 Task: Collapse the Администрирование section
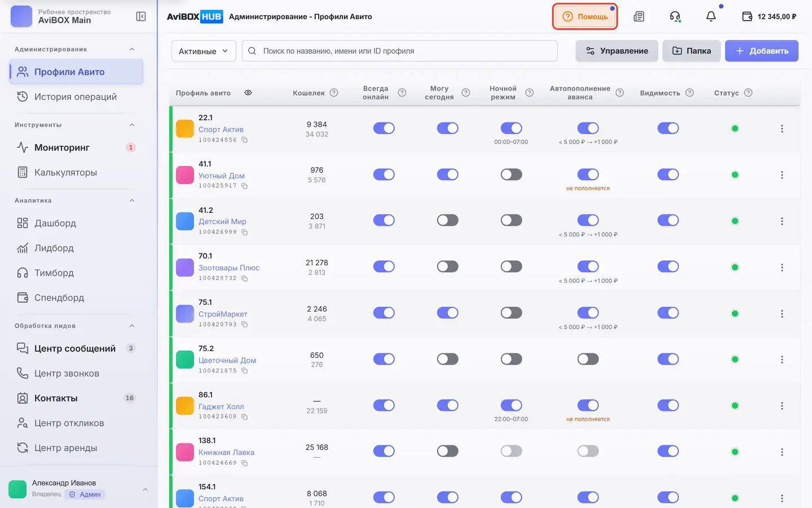[132, 49]
